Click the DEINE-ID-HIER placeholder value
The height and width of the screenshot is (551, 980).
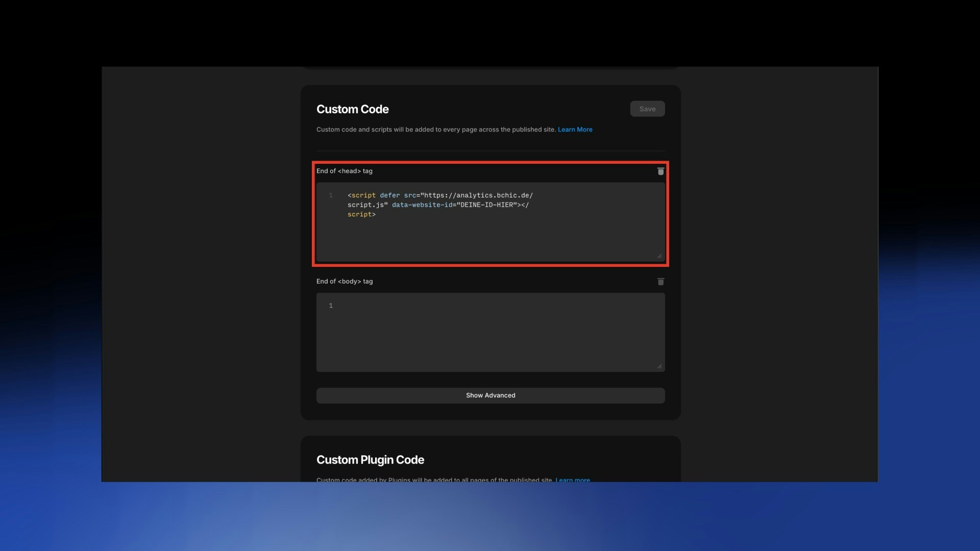[486, 205]
